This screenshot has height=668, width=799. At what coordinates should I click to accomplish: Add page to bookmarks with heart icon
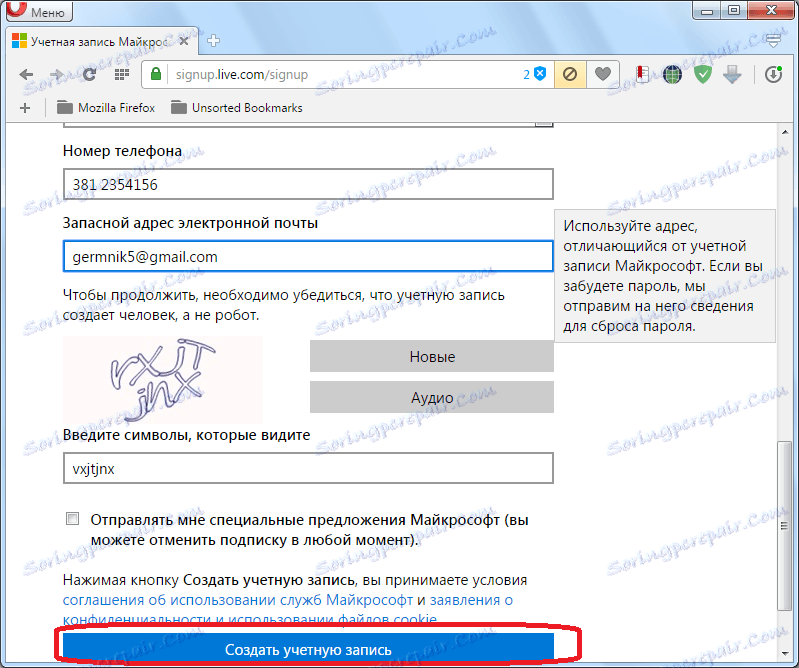click(603, 74)
